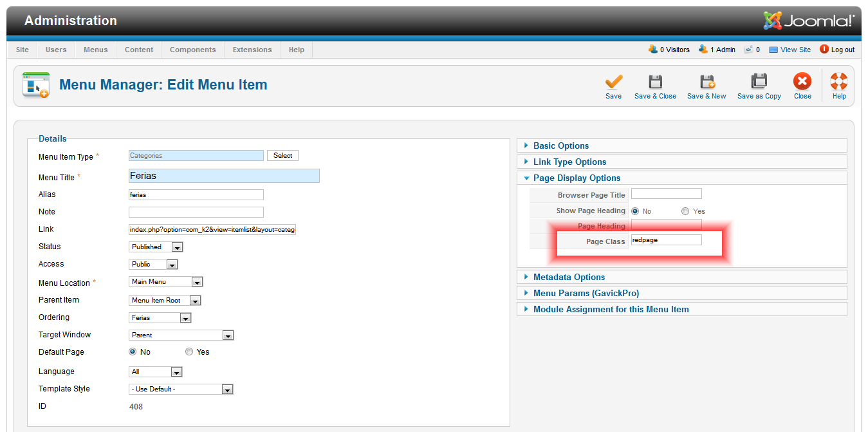
Task: Expand the Link Type Options panel
Action: (x=682, y=162)
